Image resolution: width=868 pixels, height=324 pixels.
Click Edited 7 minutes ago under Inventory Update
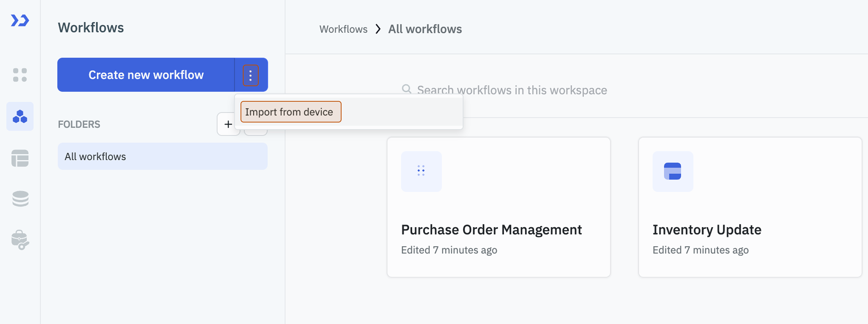(x=700, y=250)
